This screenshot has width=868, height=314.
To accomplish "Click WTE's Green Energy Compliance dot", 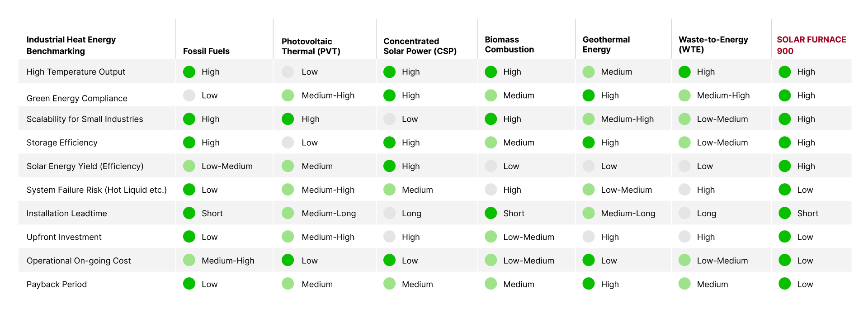I will (684, 95).
